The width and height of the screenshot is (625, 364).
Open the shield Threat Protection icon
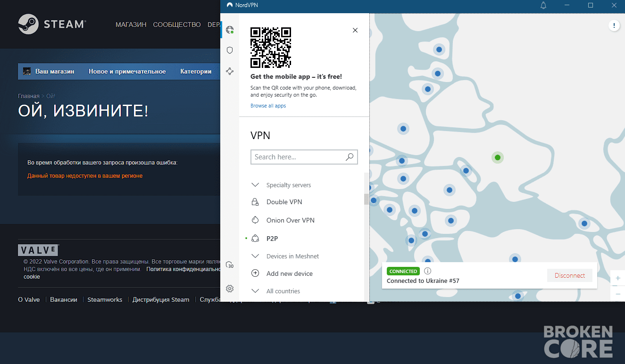pos(230,50)
